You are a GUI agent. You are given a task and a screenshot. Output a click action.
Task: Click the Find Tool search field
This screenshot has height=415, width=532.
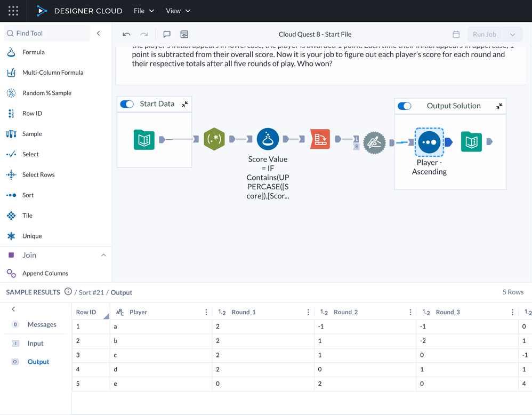48,33
